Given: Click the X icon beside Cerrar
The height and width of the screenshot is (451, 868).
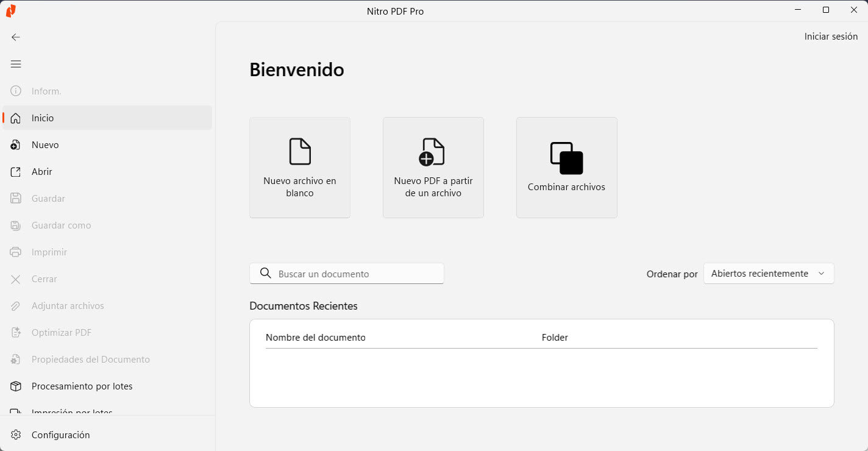Looking at the screenshot, I should [x=16, y=279].
